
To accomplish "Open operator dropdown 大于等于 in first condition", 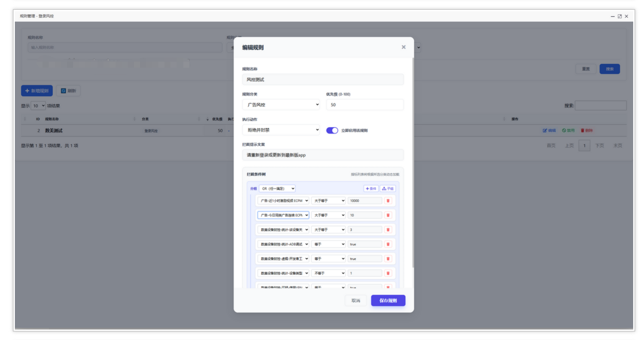I will pos(328,201).
